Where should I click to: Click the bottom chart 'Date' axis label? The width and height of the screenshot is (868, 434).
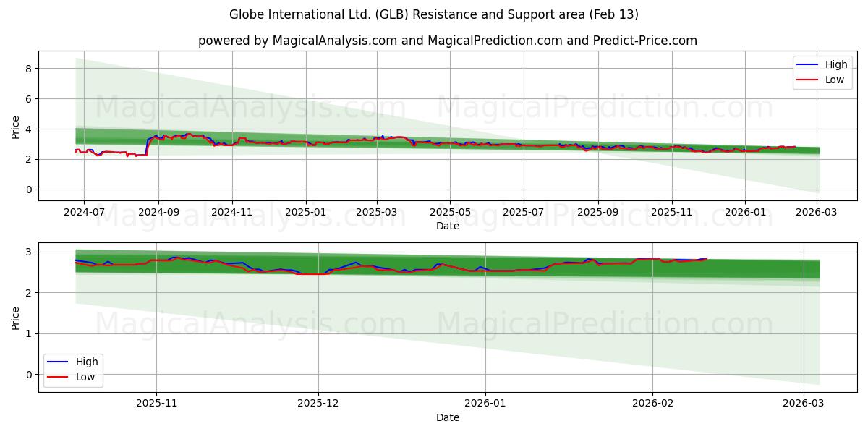pyautogui.click(x=448, y=417)
